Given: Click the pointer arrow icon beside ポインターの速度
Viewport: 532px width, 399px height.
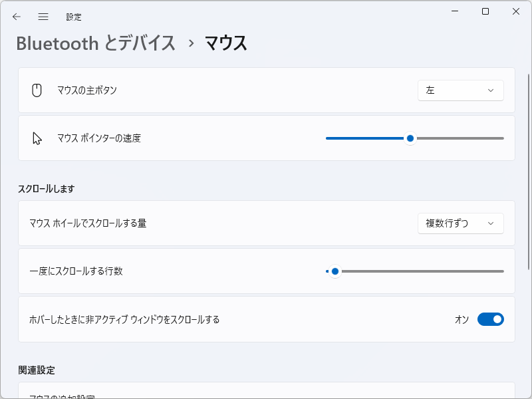Looking at the screenshot, I should (x=38, y=138).
